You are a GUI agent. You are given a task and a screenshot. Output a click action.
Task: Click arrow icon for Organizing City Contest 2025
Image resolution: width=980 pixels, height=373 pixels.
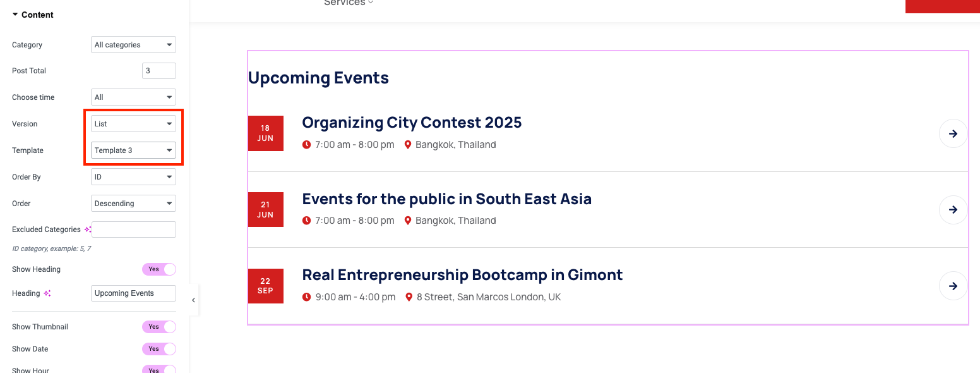click(x=953, y=133)
